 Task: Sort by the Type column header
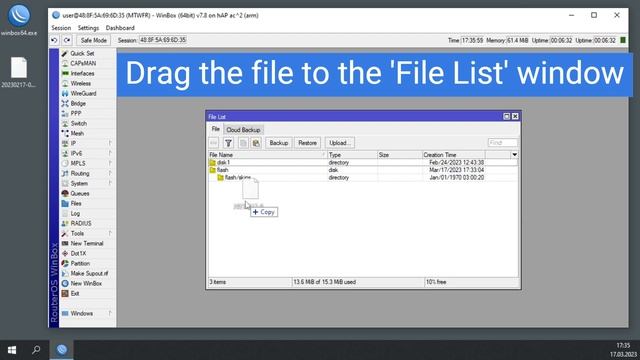352,155
